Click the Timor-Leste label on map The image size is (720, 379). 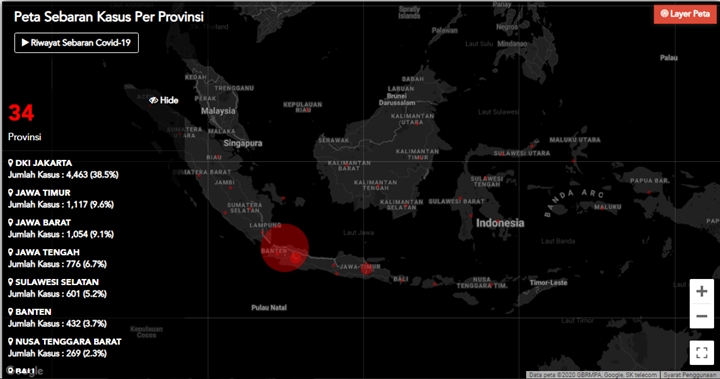pyautogui.click(x=548, y=283)
